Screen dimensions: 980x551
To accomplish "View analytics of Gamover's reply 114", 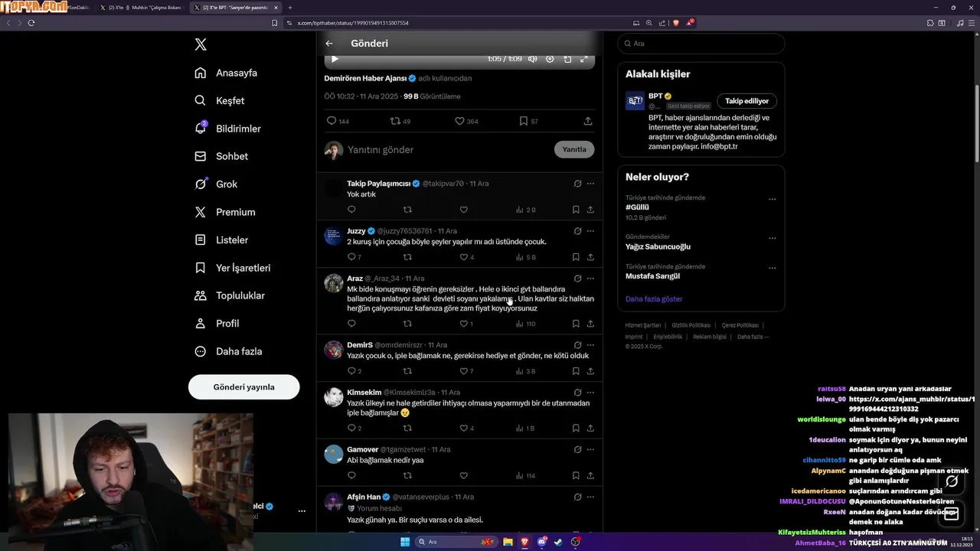I will [526, 476].
